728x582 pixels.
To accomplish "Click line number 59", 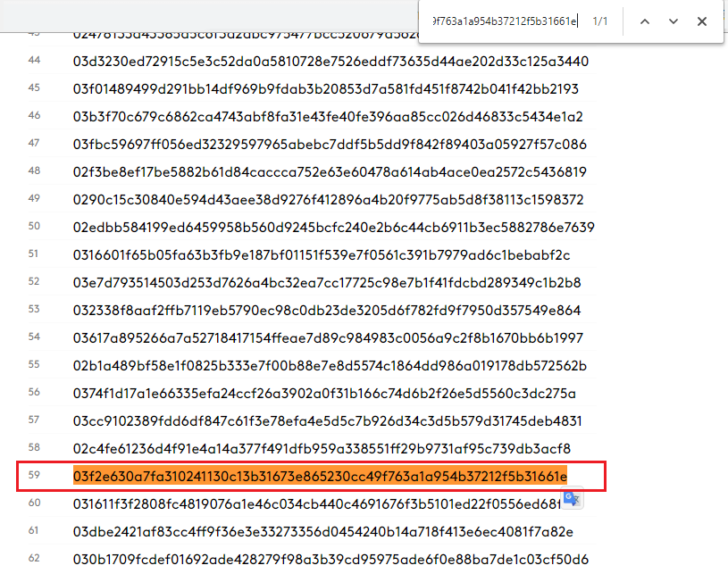I will (34, 475).
